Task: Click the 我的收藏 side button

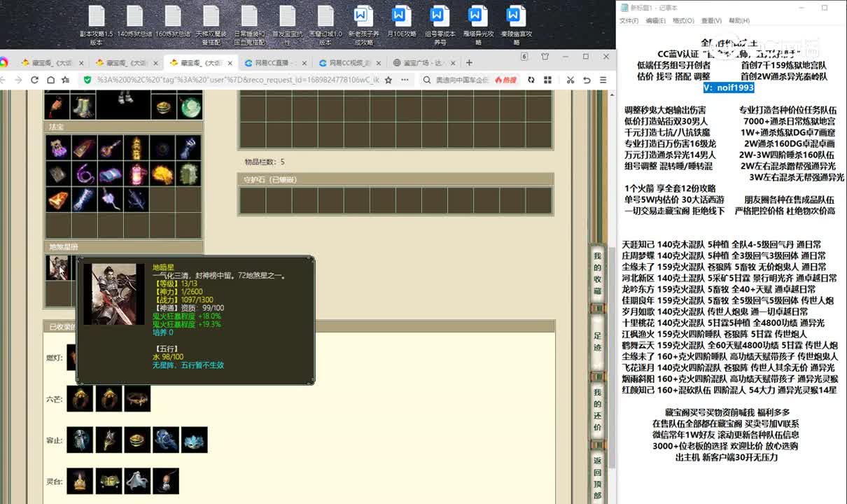Action: pyautogui.click(x=597, y=274)
